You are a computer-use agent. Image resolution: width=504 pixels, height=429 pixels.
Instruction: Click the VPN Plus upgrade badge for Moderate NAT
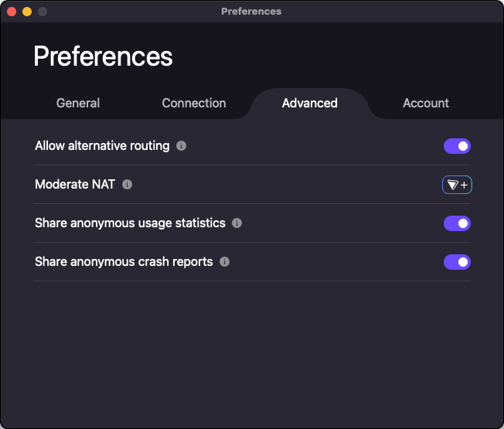(457, 185)
